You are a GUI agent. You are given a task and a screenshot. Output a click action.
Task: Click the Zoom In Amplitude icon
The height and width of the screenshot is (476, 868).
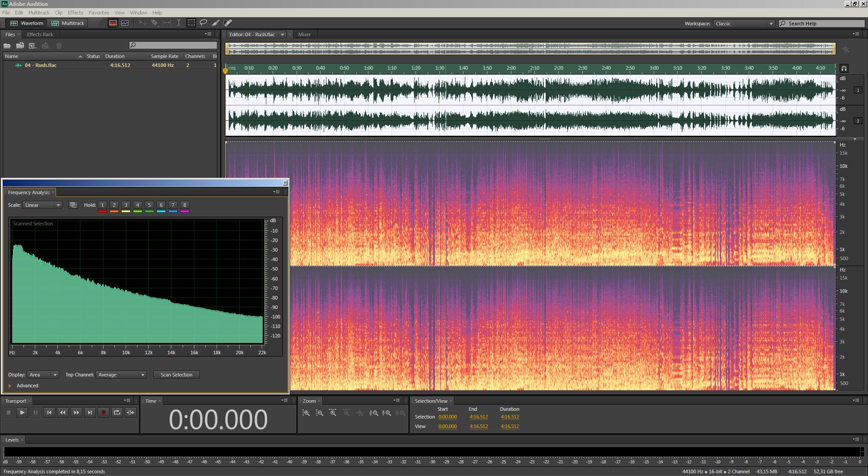[x=306, y=413]
